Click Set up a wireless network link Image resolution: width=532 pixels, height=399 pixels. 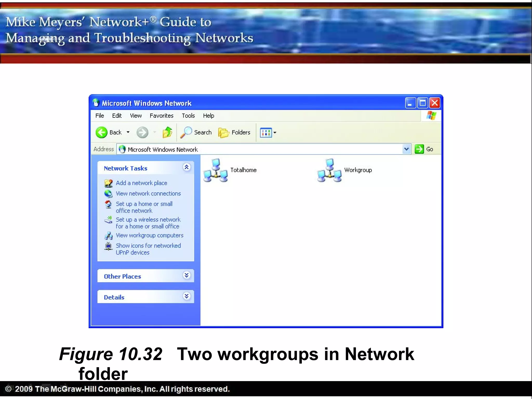(x=148, y=223)
